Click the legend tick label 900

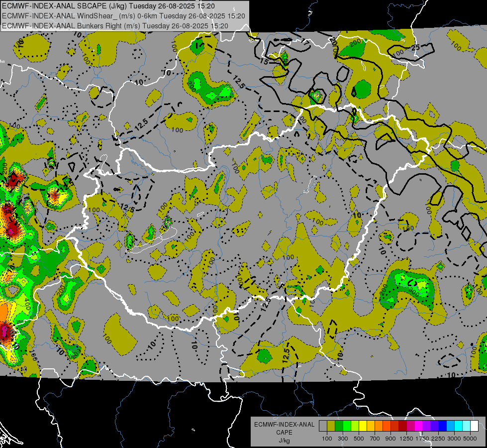390,439
